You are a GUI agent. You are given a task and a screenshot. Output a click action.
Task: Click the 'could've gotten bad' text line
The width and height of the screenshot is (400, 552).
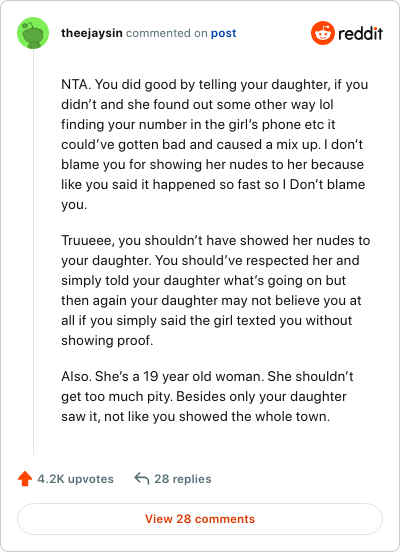coord(212,145)
